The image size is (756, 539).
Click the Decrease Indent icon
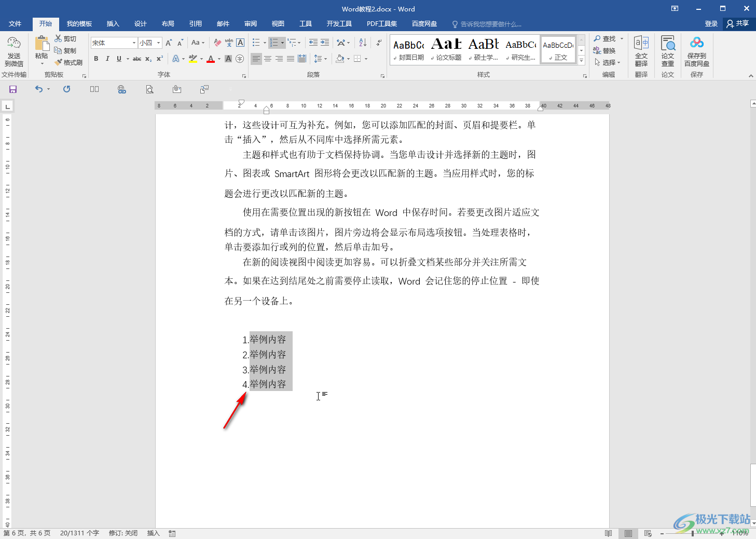tap(313, 43)
